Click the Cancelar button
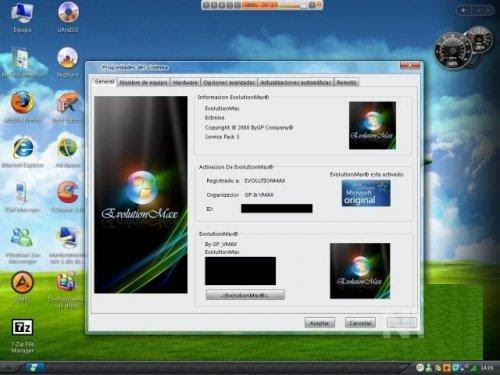Viewport: 500px width, 375px height. click(360, 323)
